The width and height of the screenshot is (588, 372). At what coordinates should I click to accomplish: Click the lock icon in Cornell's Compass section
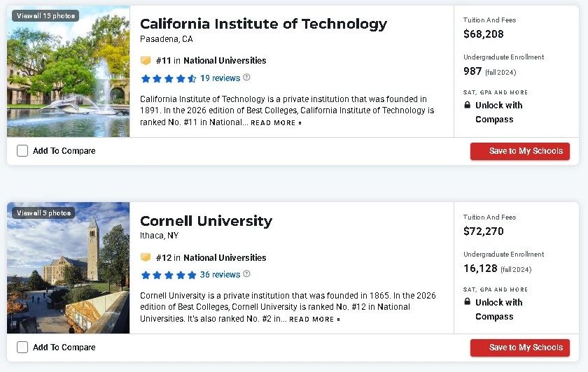[x=468, y=302]
